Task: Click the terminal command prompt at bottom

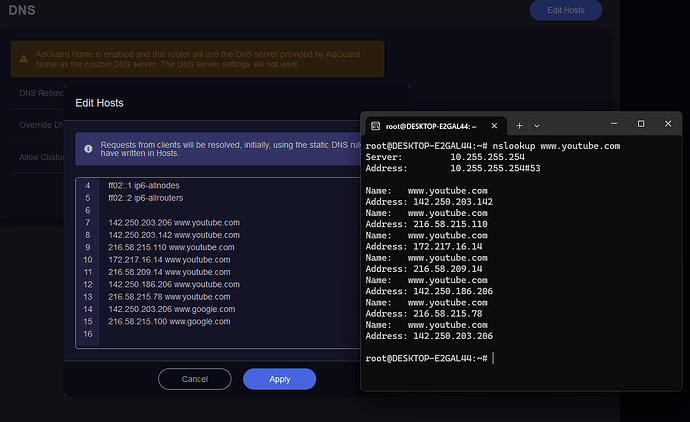Action: (x=426, y=358)
